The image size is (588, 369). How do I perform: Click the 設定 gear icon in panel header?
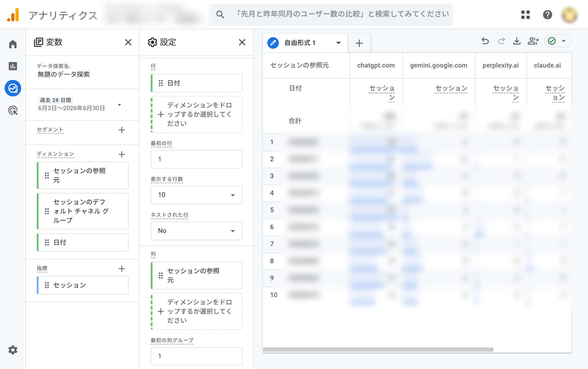click(152, 42)
